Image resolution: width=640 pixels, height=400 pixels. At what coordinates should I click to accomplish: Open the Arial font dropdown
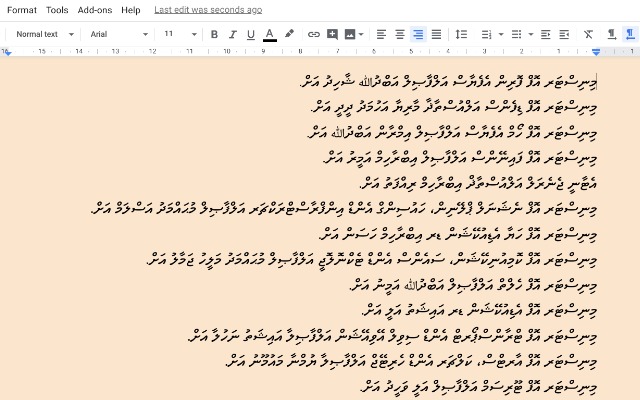pos(119,34)
